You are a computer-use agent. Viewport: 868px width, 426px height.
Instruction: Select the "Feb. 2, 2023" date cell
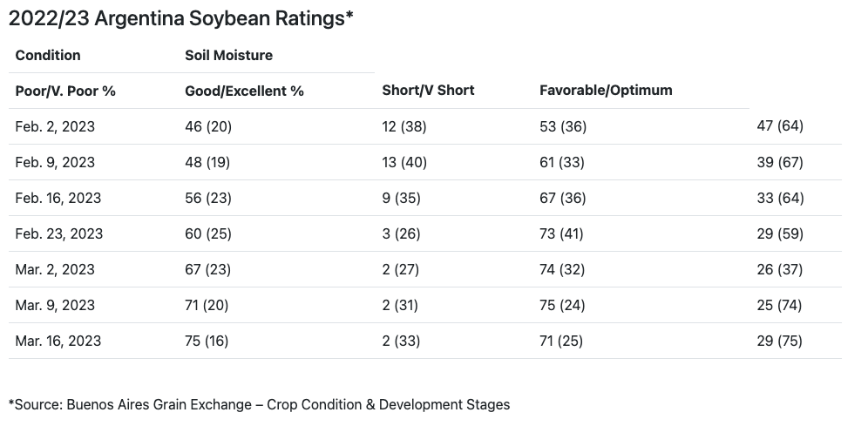pyautogui.click(x=55, y=126)
